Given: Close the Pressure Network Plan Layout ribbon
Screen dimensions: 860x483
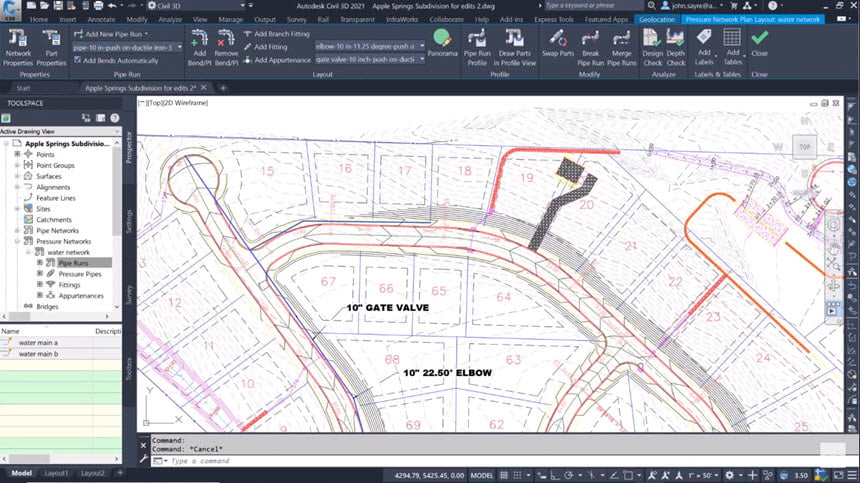Looking at the screenshot, I should tap(760, 43).
